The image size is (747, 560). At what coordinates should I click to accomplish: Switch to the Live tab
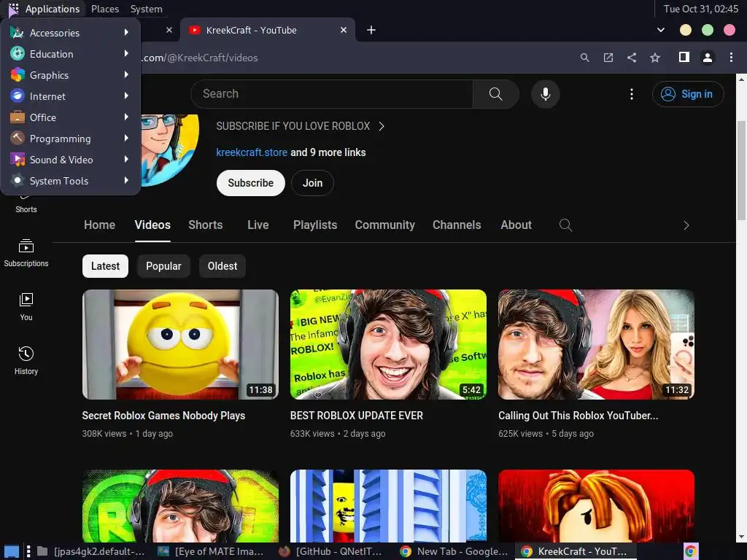(258, 225)
